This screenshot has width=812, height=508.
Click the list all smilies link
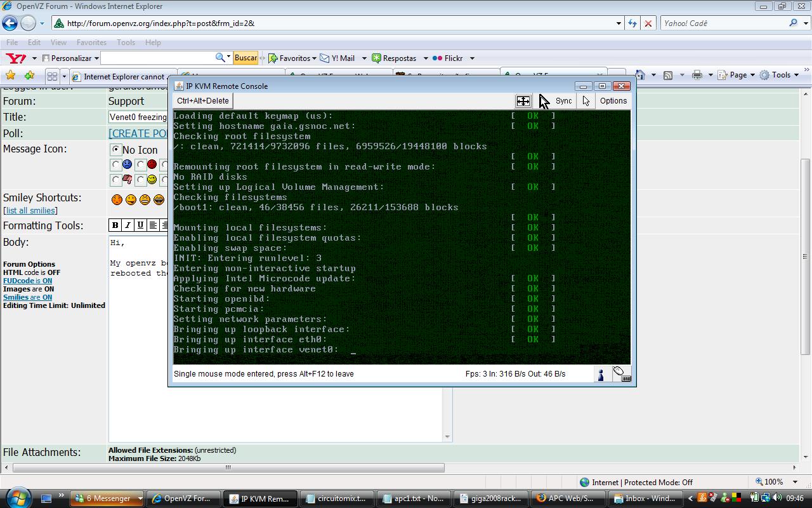pyautogui.click(x=30, y=211)
